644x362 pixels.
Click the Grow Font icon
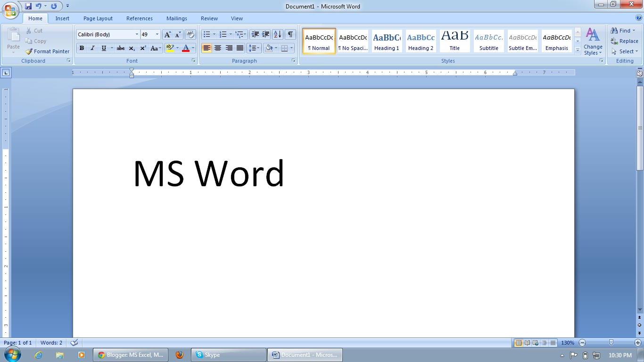[x=167, y=34]
